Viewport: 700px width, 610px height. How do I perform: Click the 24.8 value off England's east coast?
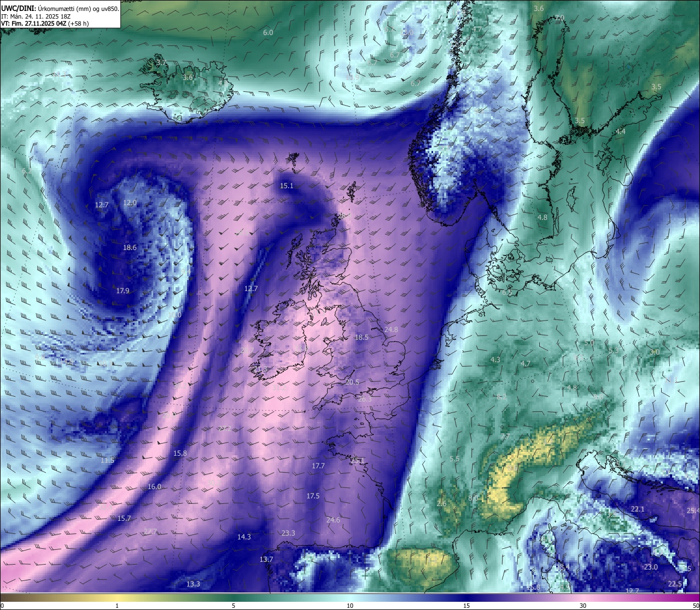pyautogui.click(x=391, y=330)
